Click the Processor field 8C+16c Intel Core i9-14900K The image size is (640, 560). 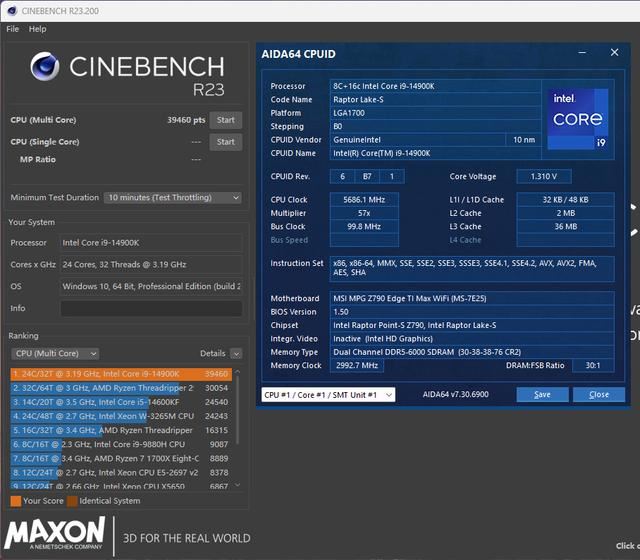pos(435,86)
